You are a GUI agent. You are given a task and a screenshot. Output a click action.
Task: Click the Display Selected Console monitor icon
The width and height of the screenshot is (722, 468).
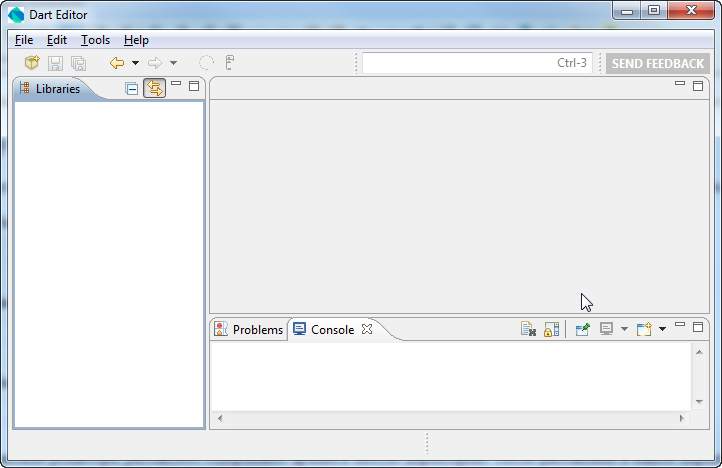[x=606, y=329]
